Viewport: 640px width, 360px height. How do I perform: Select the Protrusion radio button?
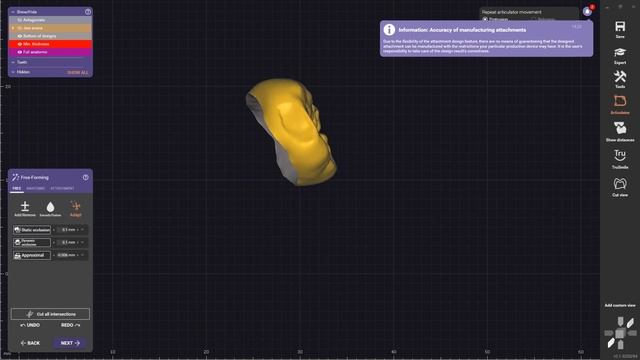point(485,19)
